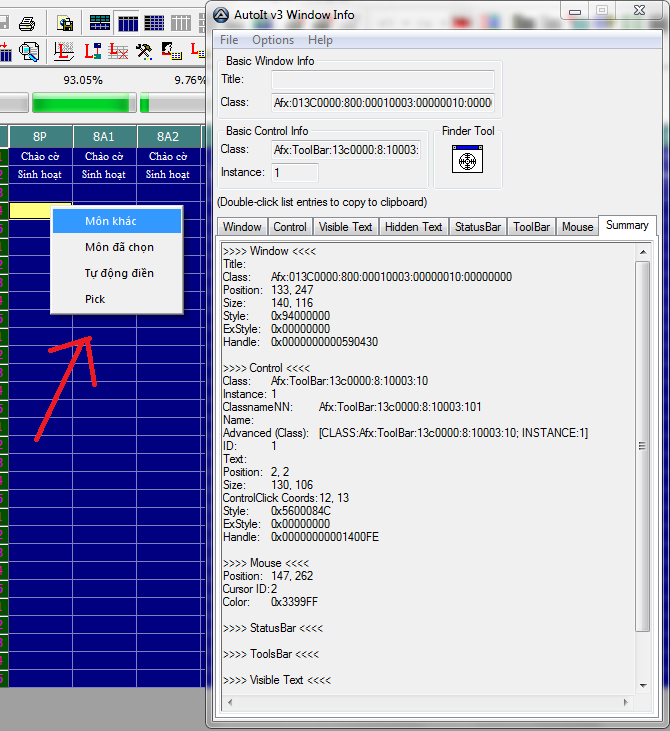Click the 9.76% progress bar

coord(173,103)
